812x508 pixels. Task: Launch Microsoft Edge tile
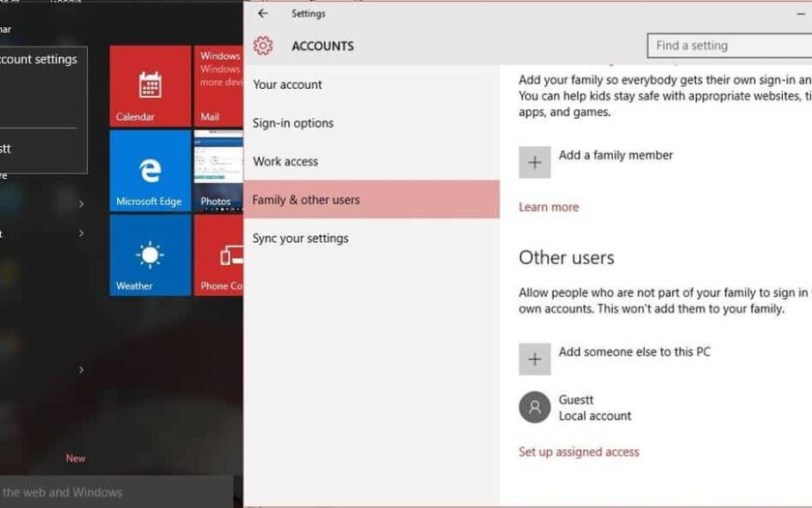pyautogui.click(x=150, y=170)
